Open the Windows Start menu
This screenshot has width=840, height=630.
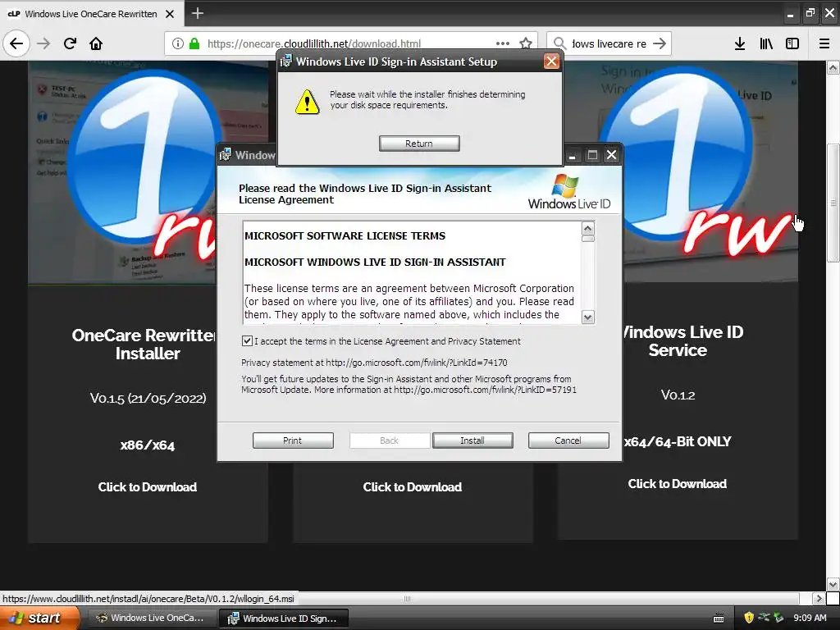click(39, 618)
